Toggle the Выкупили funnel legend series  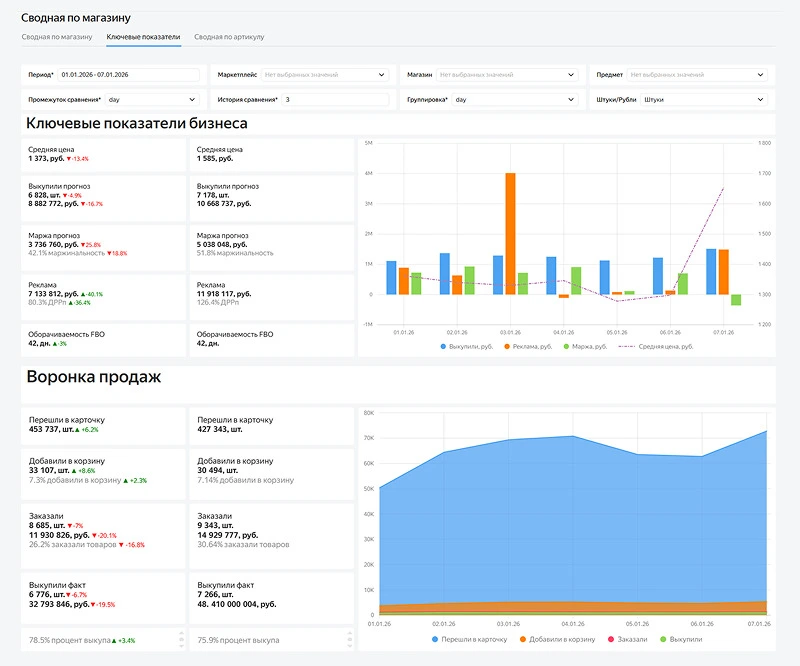[x=681, y=639]
